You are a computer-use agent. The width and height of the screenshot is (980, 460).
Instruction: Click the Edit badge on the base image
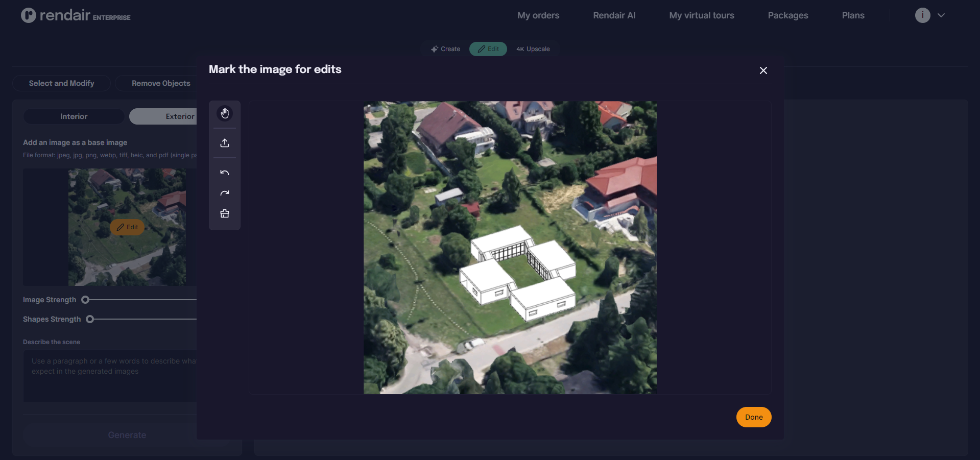click(127, 227)
